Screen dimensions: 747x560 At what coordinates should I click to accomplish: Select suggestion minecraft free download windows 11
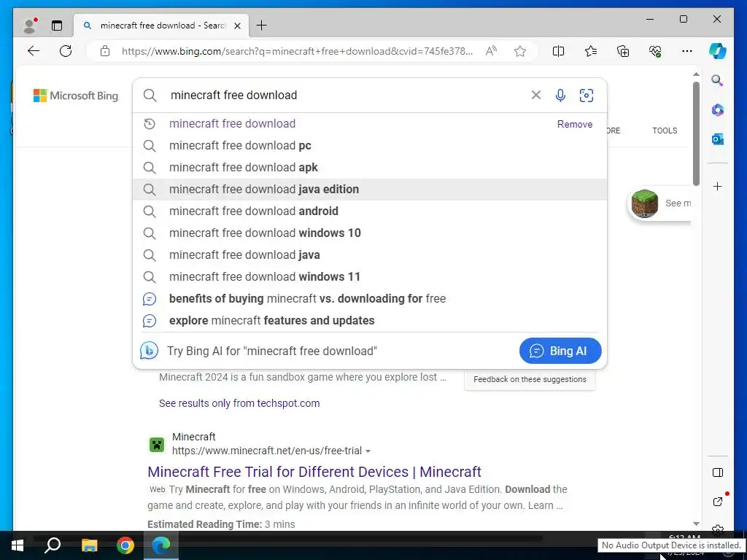pyautogui.click(x=370, y=276)
